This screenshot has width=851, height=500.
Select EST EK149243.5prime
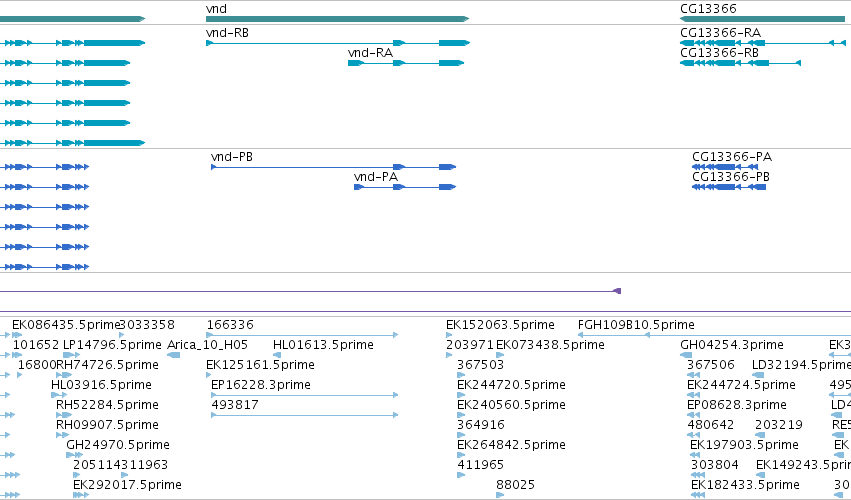(803, 465)
